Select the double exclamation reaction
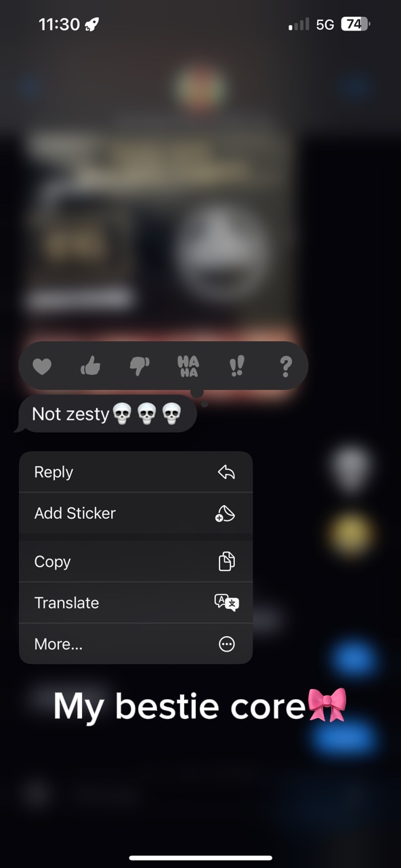This screenshot has width=401, height=868. click(236, 366)
